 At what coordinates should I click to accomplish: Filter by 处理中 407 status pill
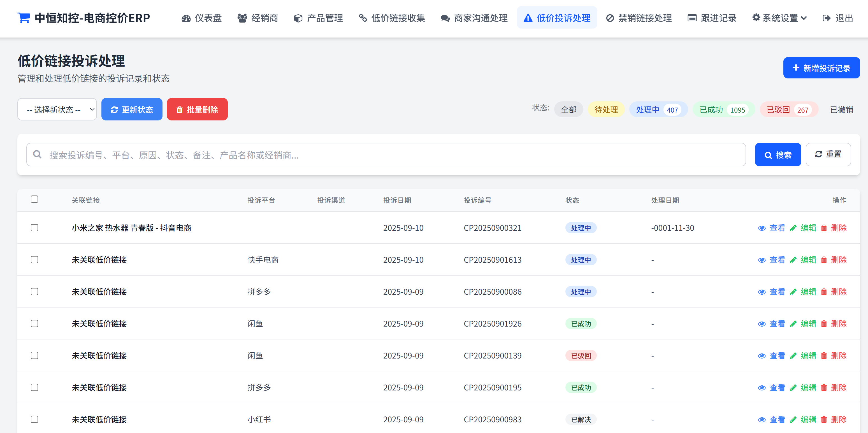(x=658, y=110)
